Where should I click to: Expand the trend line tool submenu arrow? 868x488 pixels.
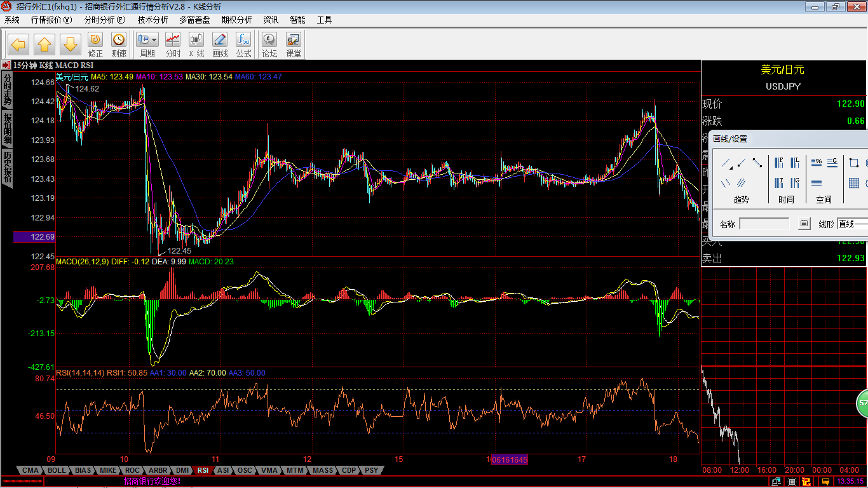pos(731,168)
